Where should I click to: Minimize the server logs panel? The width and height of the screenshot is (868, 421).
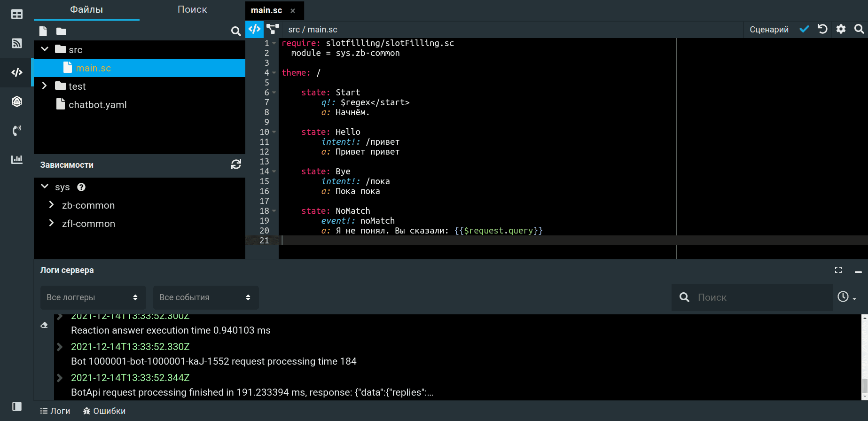858,272
